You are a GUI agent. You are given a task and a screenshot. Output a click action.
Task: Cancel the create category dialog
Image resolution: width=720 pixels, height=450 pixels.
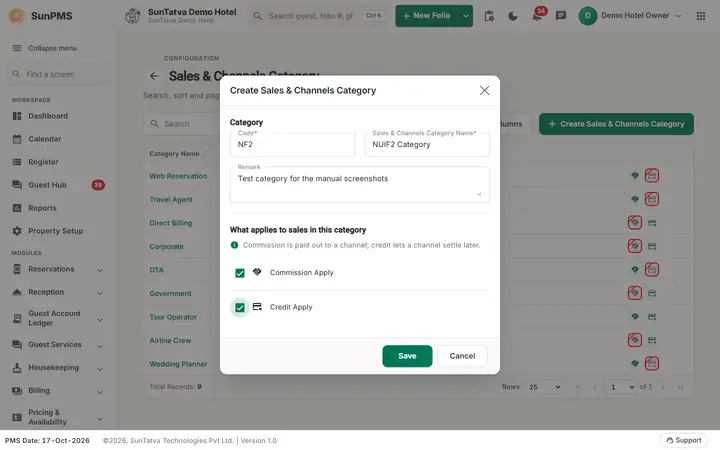click(462, 356)
